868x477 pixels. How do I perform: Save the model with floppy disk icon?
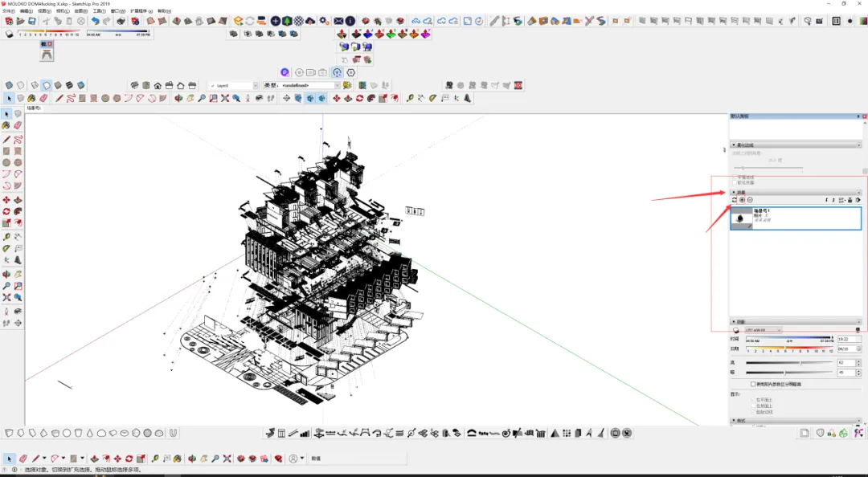tap(32, 21)
